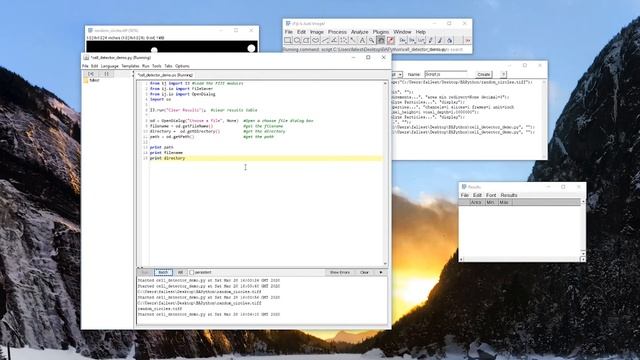Click the arrow button beside Clear in script editor
This screenshot has height=360, width=640.
point(381,272)
